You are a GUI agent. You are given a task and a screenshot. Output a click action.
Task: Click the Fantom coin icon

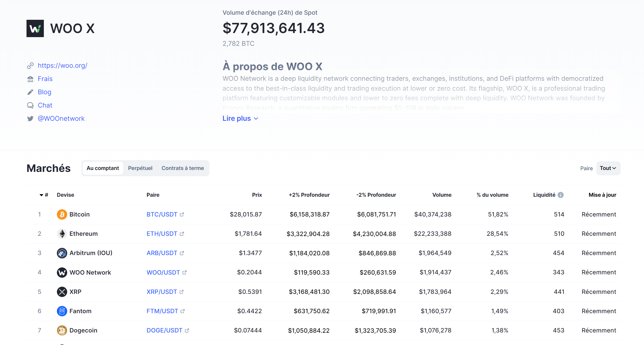(x=62, y=311)
